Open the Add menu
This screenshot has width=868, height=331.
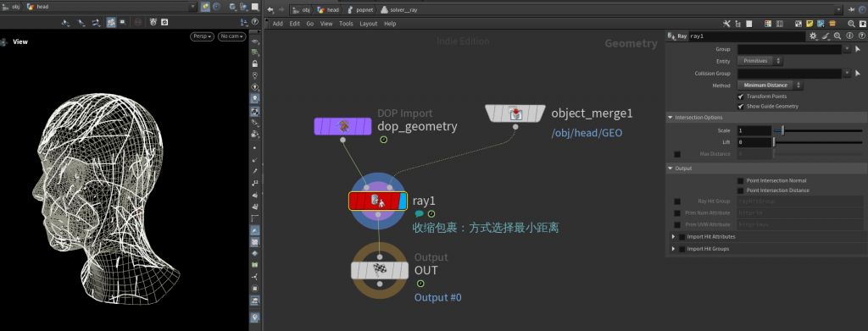[277, 24]
